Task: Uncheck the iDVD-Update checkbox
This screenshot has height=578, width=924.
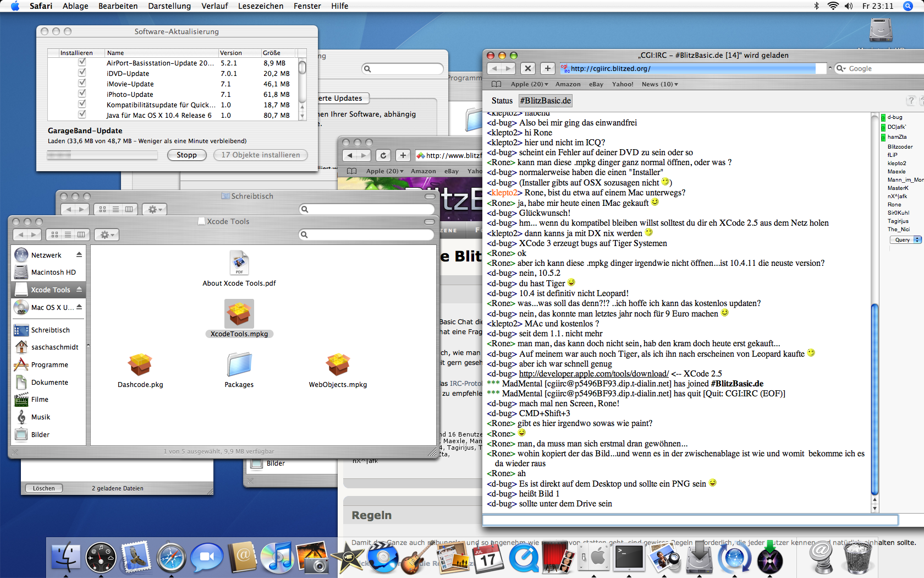Action: click(x=82, y=73)
